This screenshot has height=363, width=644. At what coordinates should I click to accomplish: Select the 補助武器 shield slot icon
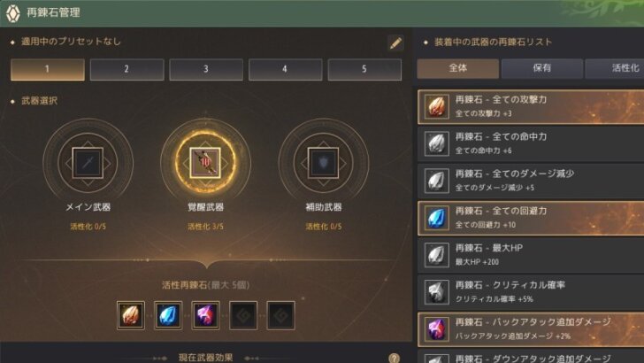tap(323, 163)
